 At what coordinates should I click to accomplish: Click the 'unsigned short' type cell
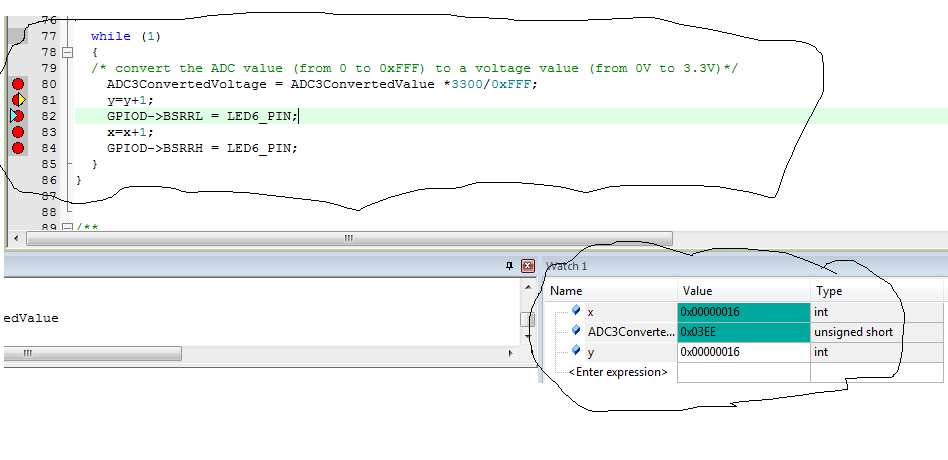[877, 332]
